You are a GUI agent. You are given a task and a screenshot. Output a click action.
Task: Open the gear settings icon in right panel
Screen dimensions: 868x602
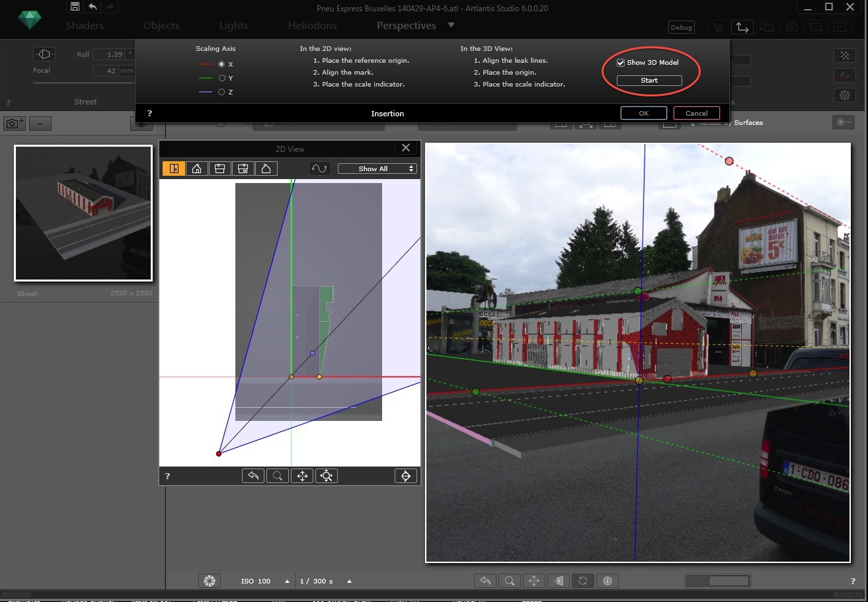click(845, 95)
